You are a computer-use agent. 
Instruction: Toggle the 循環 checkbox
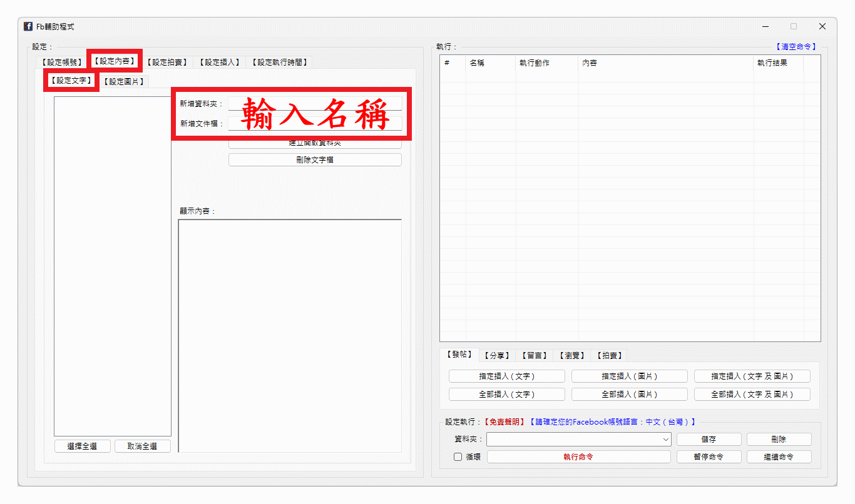pyautogui.click(x=458, y=457)
